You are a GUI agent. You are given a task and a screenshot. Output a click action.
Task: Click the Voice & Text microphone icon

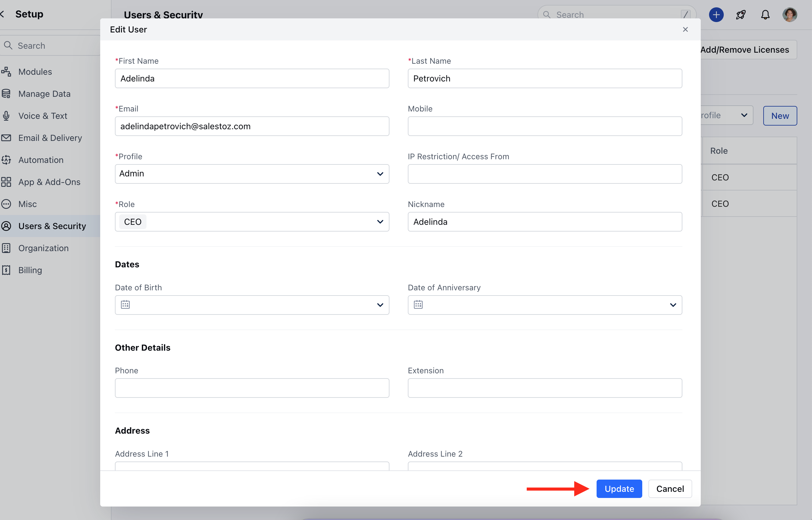[7, 115]
